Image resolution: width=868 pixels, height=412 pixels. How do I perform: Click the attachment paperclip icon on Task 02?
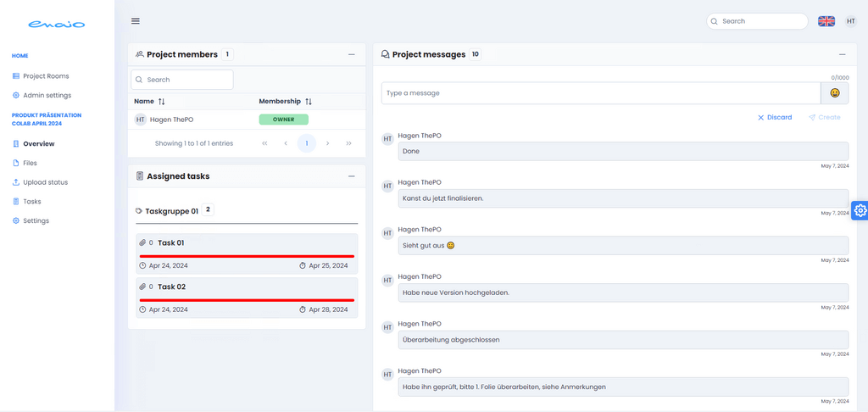click(x=142, y=287)
